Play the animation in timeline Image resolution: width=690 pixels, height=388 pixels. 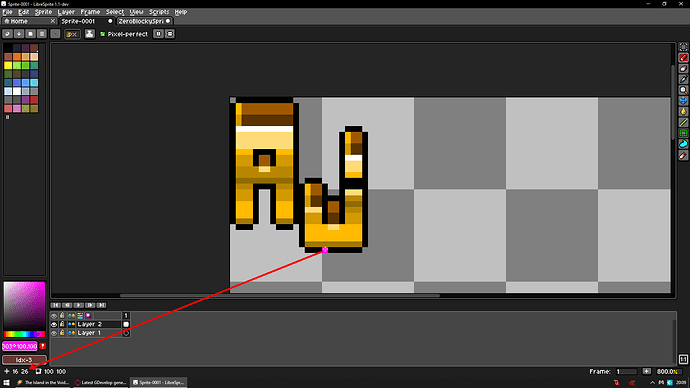coord(78,305)
